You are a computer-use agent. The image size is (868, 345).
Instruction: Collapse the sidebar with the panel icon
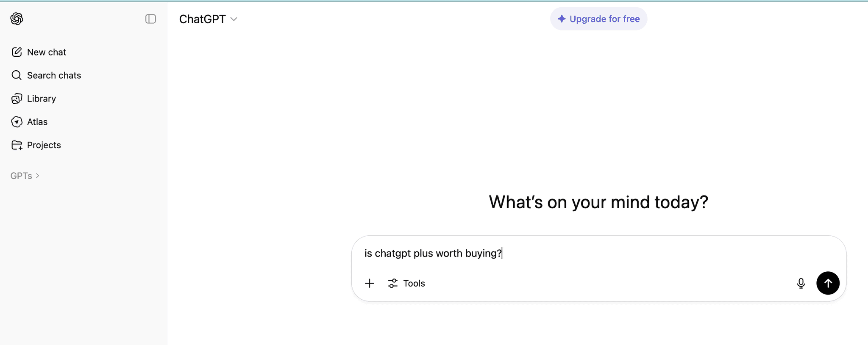(x=150, y=19)
